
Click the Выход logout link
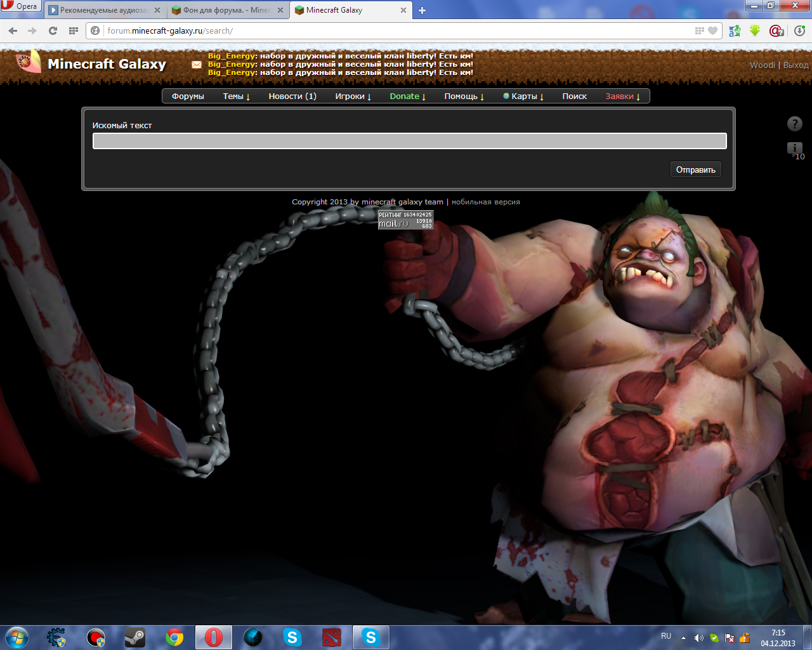(x=796, y=65)
